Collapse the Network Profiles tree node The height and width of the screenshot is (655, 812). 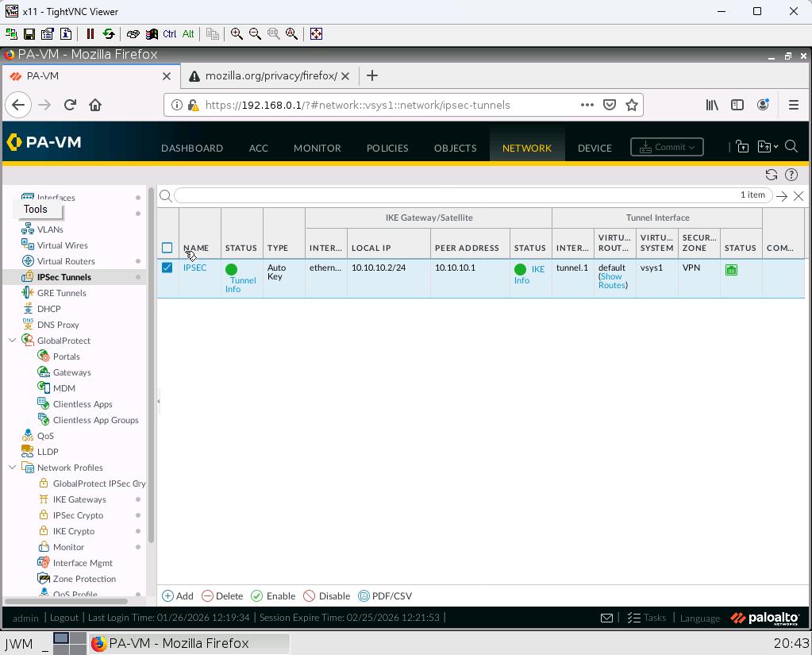click(x=12, y=468)
